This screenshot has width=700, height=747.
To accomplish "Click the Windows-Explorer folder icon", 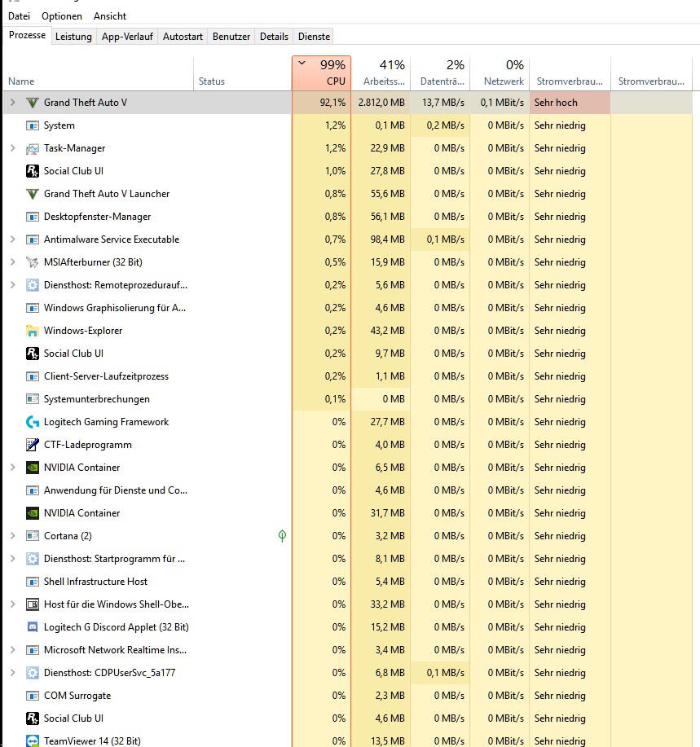I will coord(32,331).
